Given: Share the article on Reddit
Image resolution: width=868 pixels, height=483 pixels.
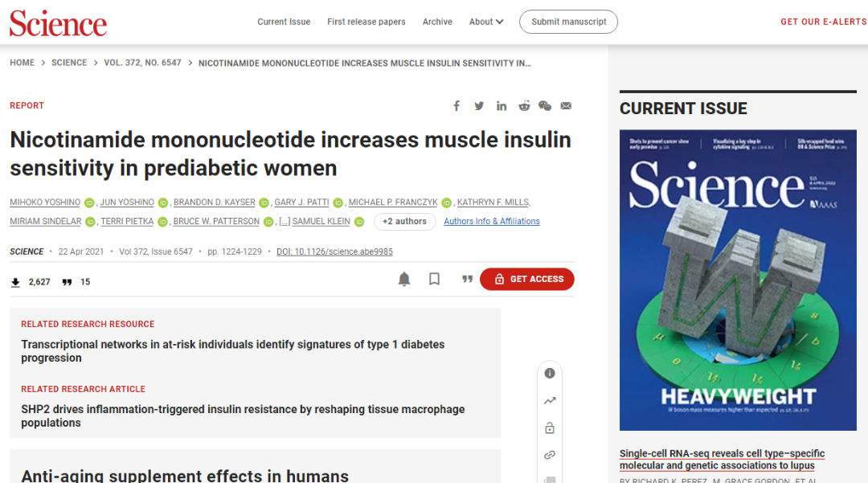Looking at the screenshot, I should click(524, 106).
